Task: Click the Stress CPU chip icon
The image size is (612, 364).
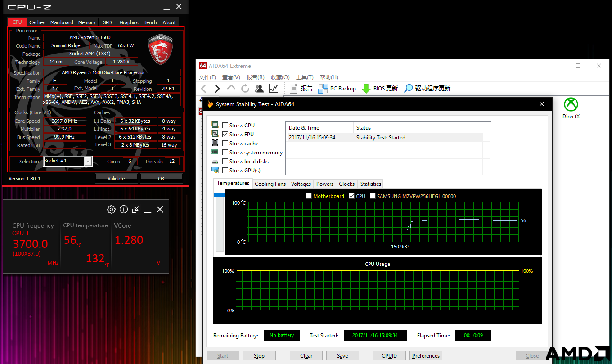Action: pos(215,125)
